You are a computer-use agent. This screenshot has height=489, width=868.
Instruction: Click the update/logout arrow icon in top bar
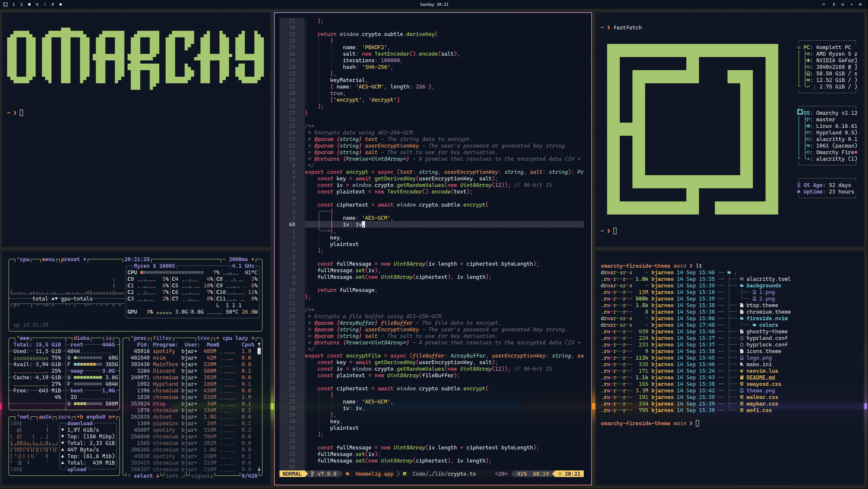[824, 4]
